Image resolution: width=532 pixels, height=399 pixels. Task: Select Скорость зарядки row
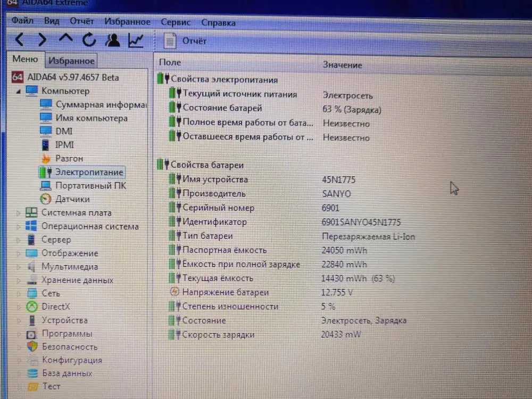pos(264,335)
